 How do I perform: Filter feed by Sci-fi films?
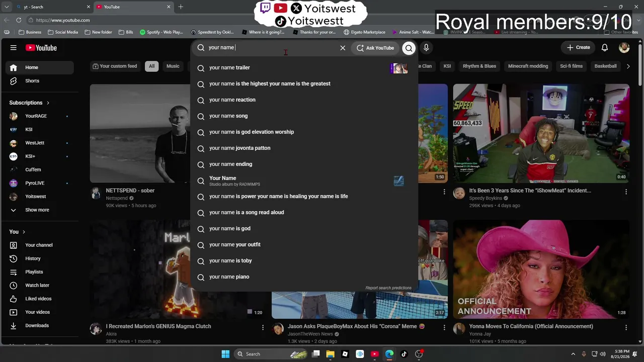(x=571, y=66)
